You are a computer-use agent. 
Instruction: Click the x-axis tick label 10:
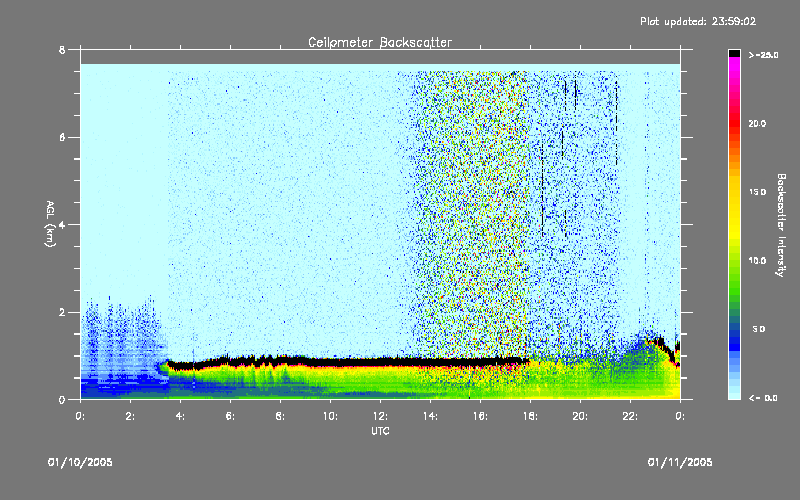tap(330, 416)
